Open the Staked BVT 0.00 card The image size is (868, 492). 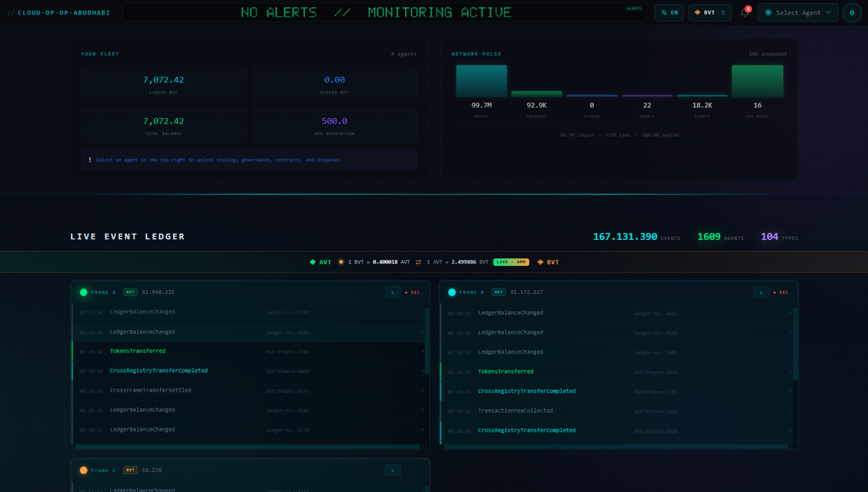(x=335, y=84)
